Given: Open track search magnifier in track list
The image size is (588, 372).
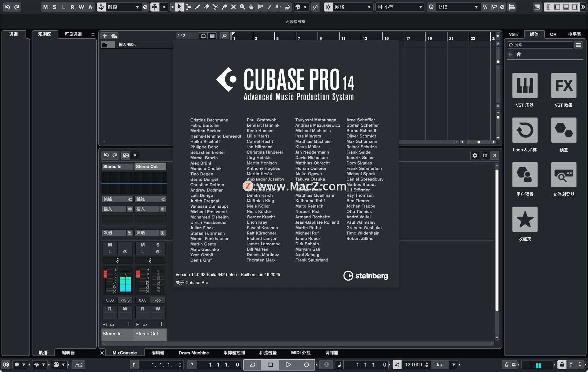Looking at the screenshot, I should (224, 36).
